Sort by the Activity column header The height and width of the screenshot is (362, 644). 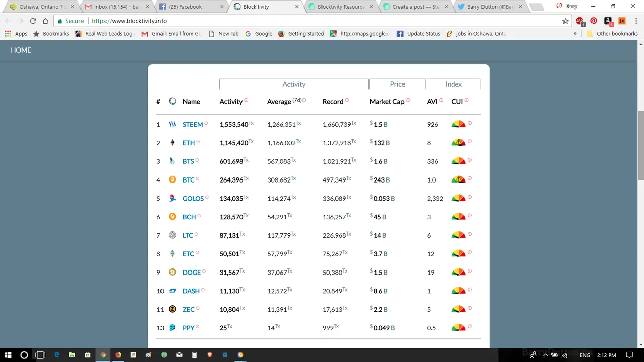231,101
